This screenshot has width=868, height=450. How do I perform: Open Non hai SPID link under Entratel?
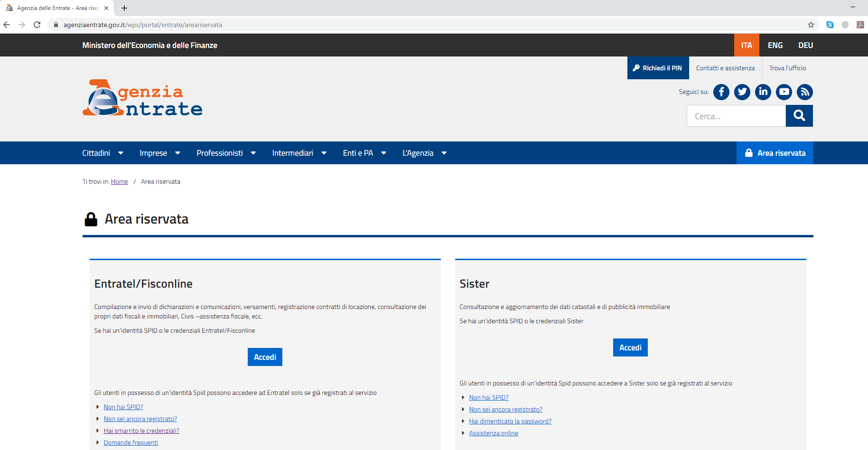[x=123, y=407]
